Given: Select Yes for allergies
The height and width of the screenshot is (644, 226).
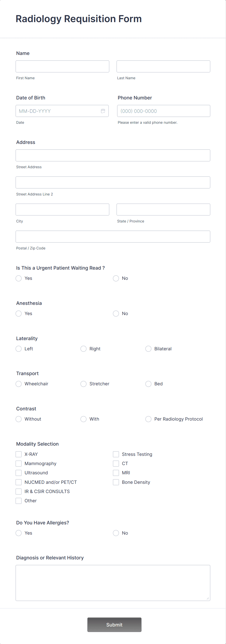Looking at the screenshot, I should [18, 533].
